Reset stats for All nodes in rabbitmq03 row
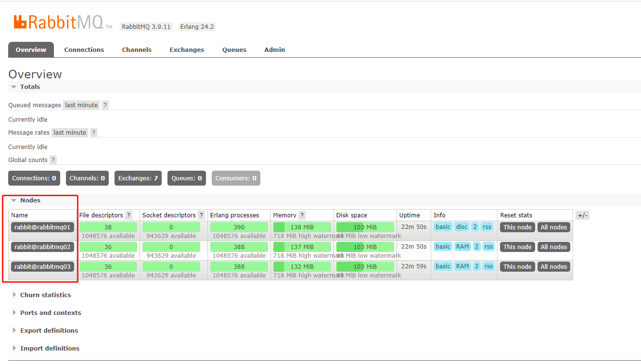Image resolution: width=641 pixels, height=364 pixels. (x=554, y=267)
